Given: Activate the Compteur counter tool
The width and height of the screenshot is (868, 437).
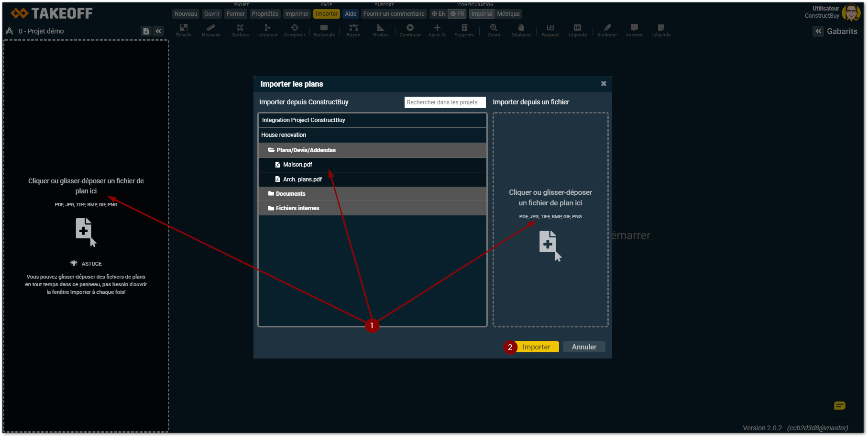Looking at the screenshot, I should (x=295, y=30).
